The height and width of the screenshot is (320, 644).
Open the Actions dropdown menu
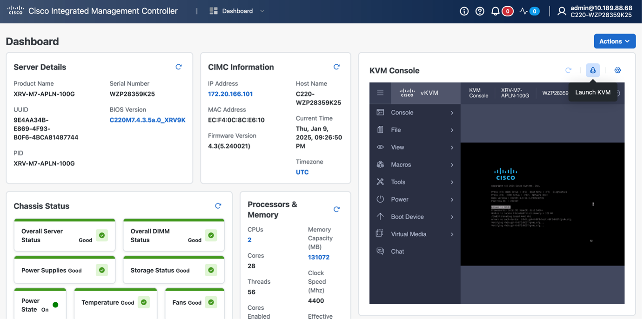coord(614,41)
